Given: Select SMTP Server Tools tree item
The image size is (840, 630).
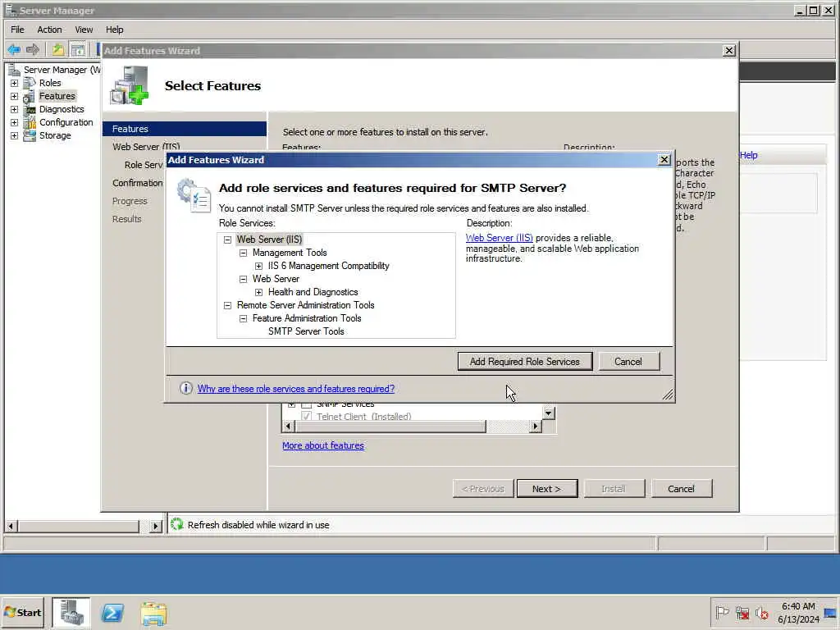Looking at the screenshot, I should pyautogui.click(x=306, y=331).
